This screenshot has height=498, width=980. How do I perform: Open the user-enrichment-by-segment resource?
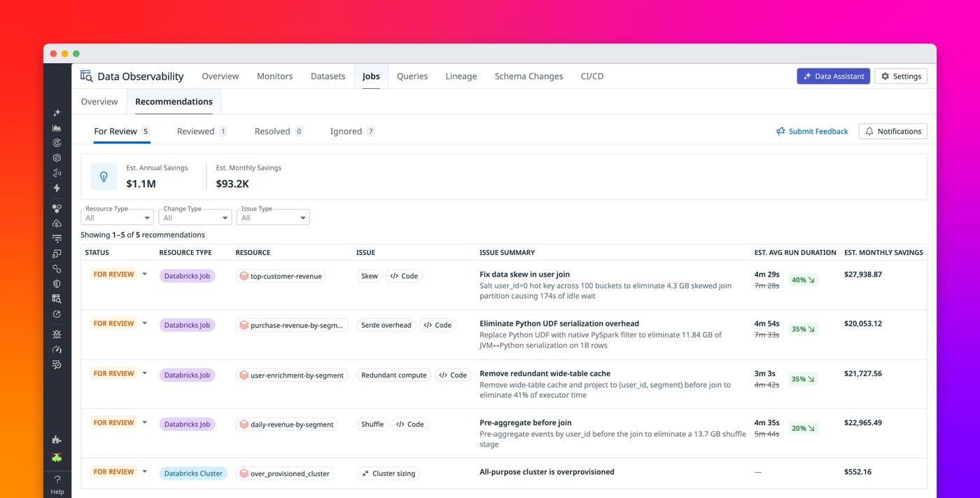[x=292, y=375]
